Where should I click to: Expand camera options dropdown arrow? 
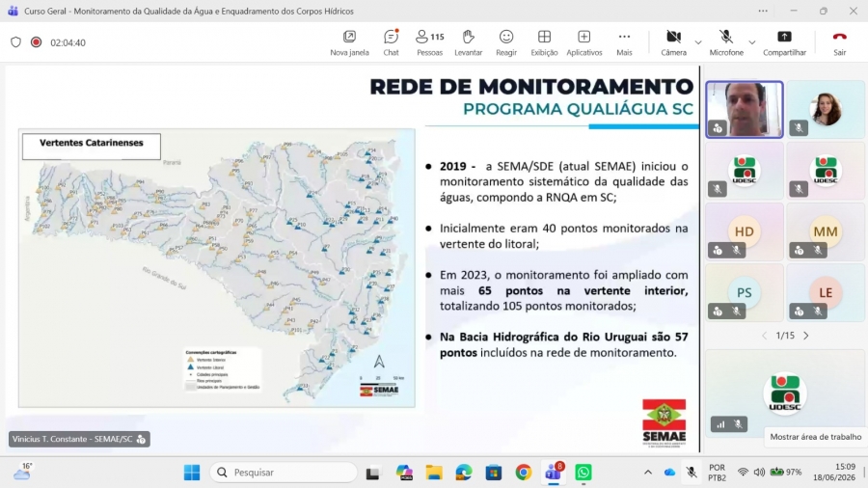pyautogui.click(x=698, y=42)
